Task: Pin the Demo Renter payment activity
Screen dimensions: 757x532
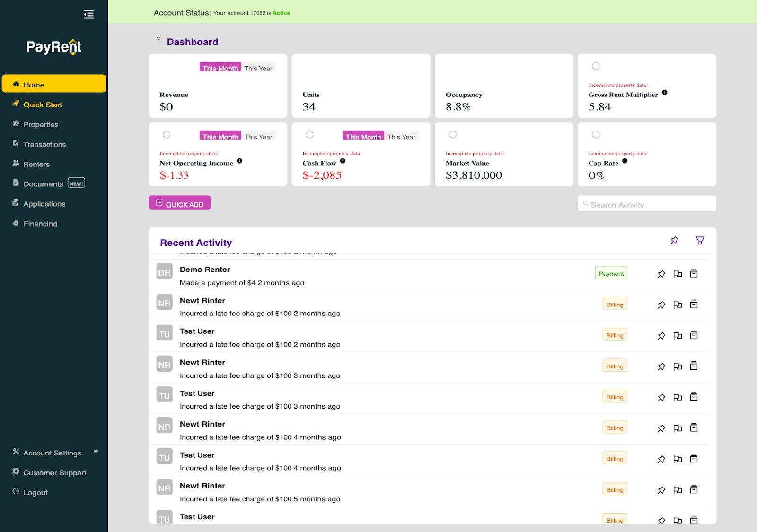Action: point(661,274)
